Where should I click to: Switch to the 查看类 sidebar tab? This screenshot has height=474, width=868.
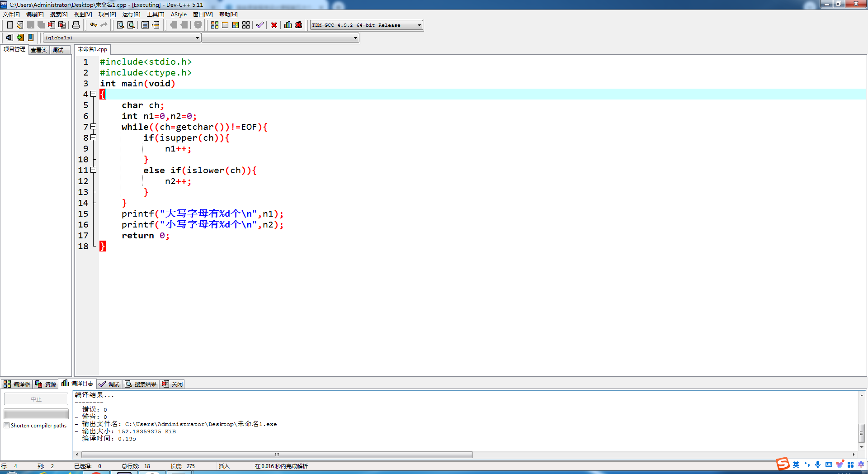pyautogui.click(x=39, y=50)
